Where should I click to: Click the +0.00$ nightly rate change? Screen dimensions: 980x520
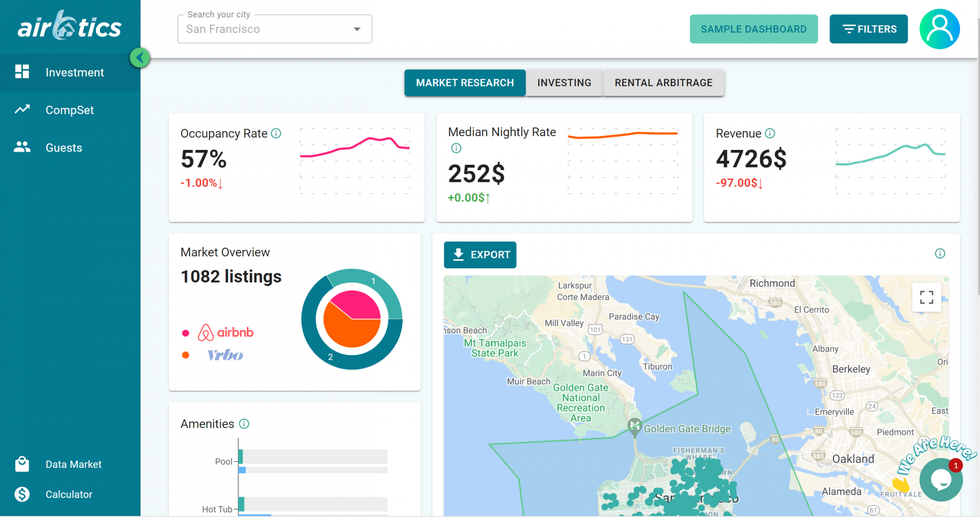[469, 198]
